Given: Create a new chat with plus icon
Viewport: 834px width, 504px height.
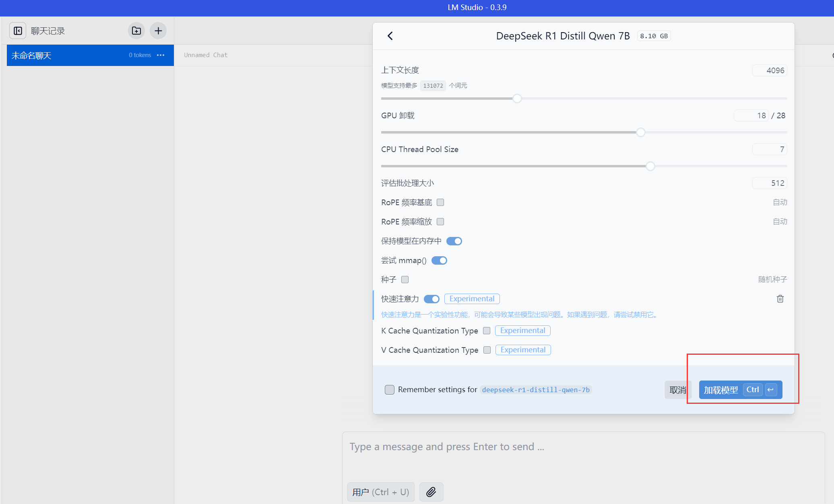Looking at the screenshot, I should 158,31.
